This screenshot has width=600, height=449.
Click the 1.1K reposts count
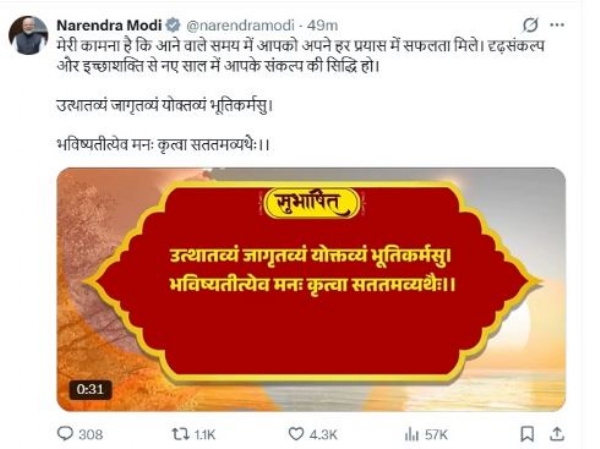point(205,434)
